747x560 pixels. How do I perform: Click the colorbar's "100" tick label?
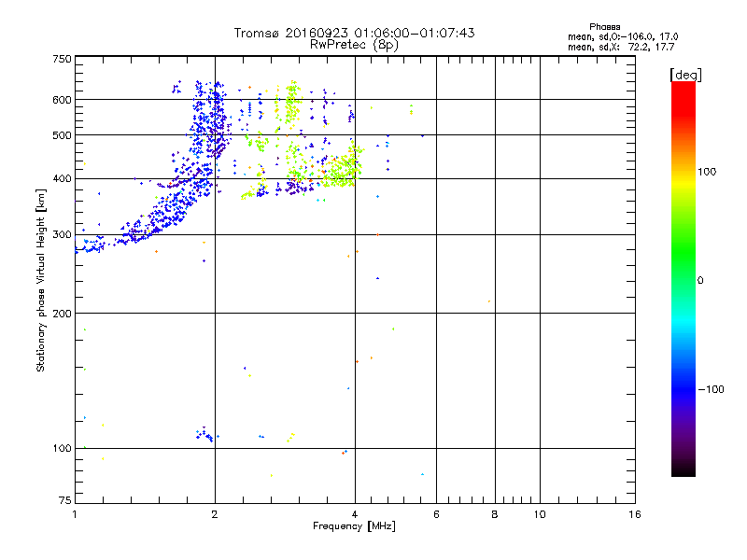707,172
